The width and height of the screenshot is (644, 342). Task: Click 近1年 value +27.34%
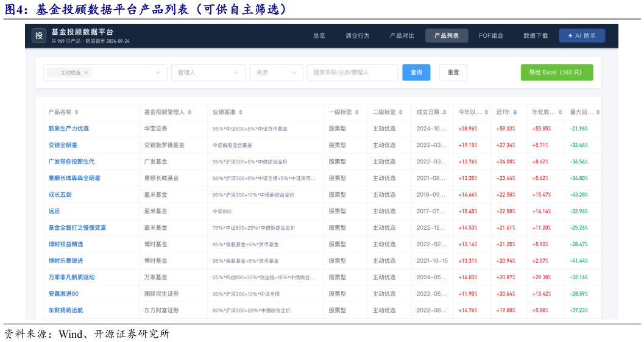click(x=506, y=145)
